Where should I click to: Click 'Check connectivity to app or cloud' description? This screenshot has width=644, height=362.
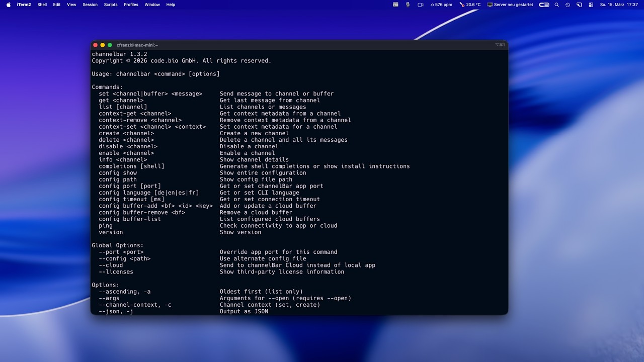278,225
